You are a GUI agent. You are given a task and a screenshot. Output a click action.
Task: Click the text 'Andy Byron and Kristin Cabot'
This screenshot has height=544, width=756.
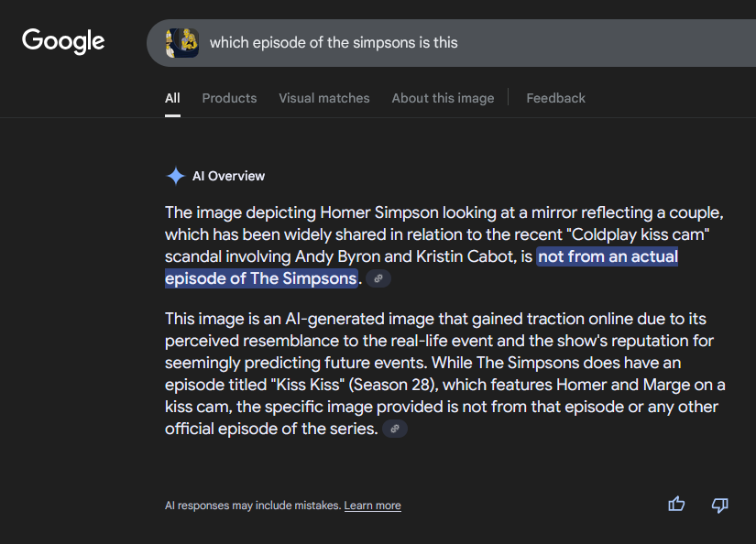coord(405,256)
